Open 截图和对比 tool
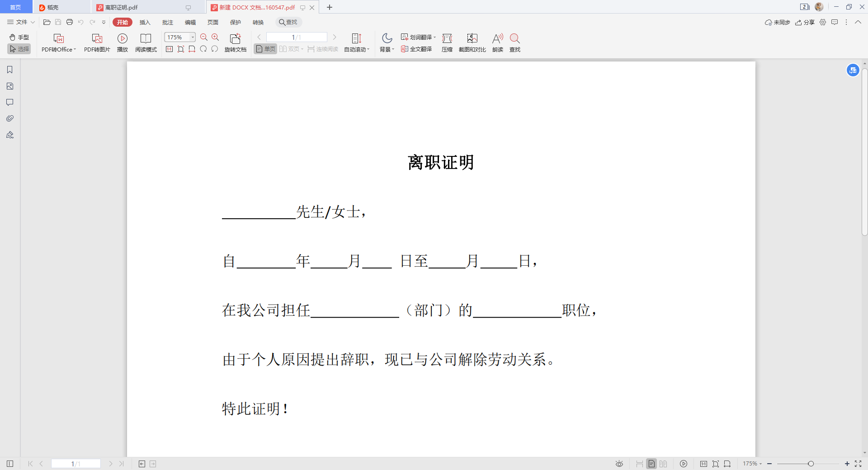This screenshot has width=868, height=470. pyautogui.click(x=472, y=38)
